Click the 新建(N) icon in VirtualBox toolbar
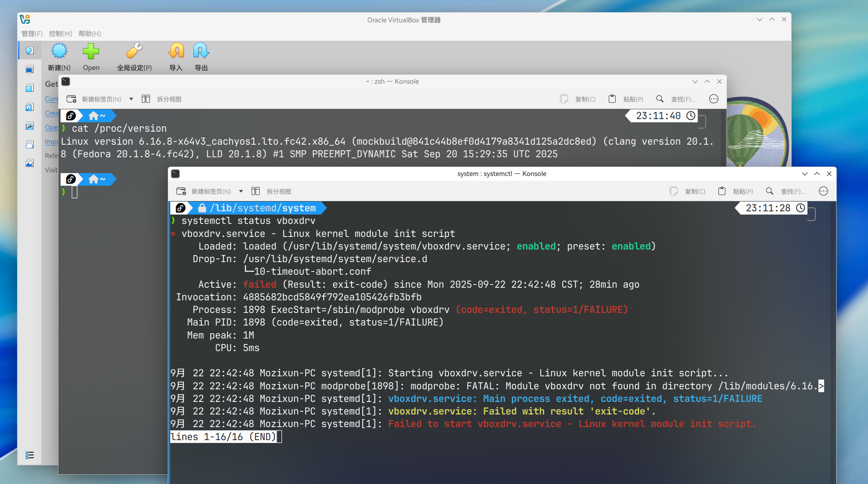Screen dimensions: 868x484 [x=59, y=51]
